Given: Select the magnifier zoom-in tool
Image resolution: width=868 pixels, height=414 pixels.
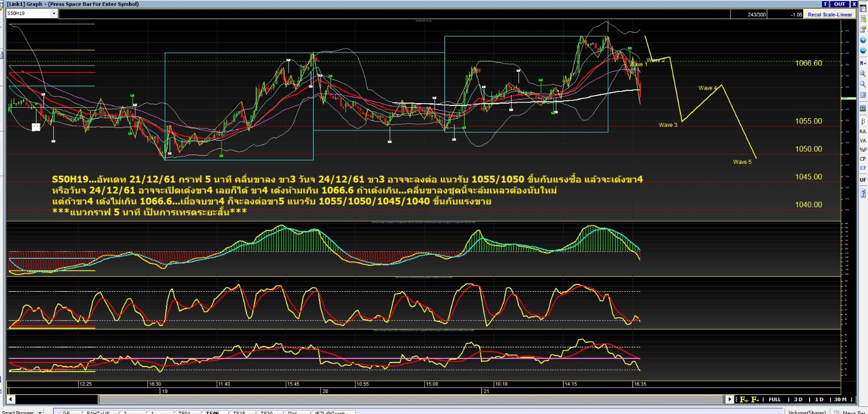Looking at the screenshot, I should point(863,74).
